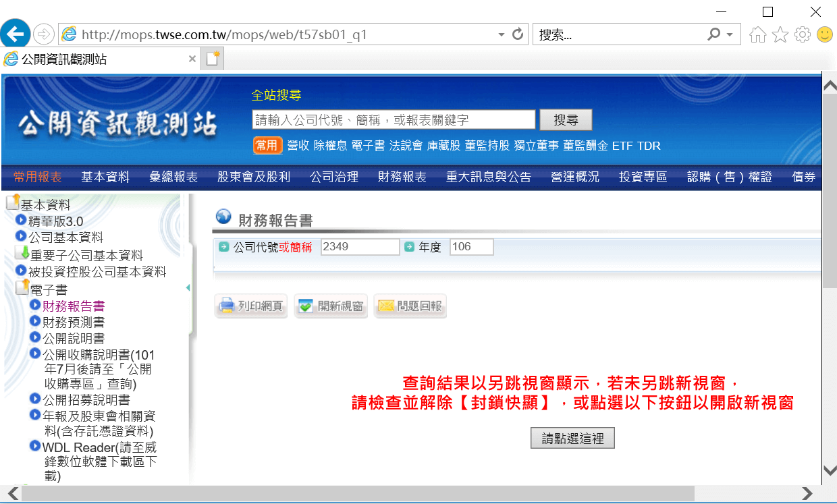Collapse the 基本資料 tree folder
837x504 pixels.
tap(13, 202)
